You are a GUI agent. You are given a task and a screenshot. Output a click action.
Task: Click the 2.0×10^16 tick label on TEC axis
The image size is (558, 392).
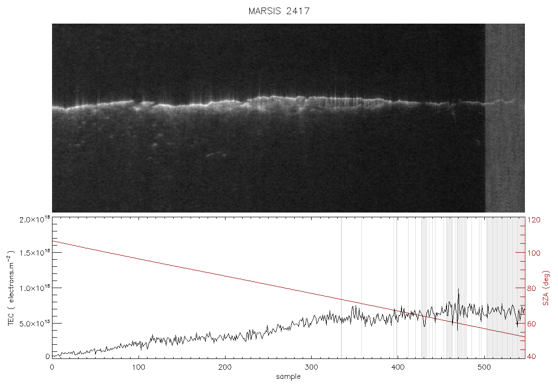pyautogui.click(x=35, y=220)
